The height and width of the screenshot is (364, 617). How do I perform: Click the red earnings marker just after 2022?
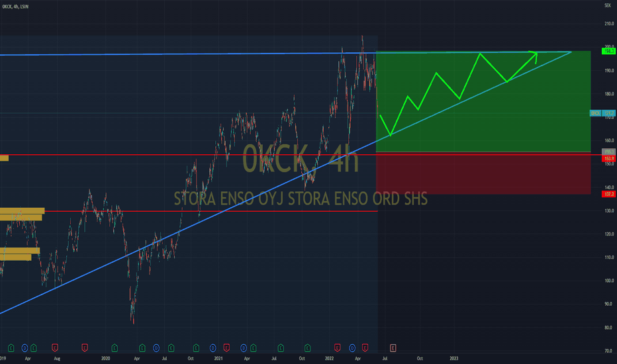click(337, 348)
